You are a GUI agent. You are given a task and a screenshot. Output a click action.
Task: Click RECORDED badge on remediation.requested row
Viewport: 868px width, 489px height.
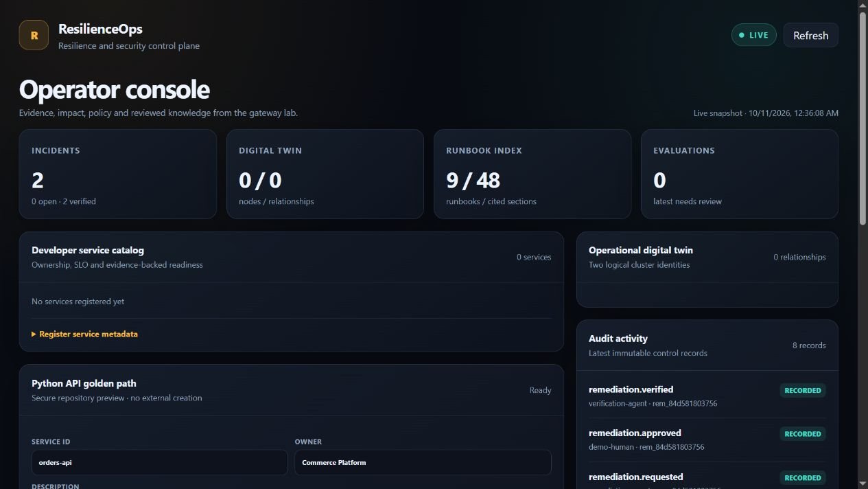[x=803, y=478]
